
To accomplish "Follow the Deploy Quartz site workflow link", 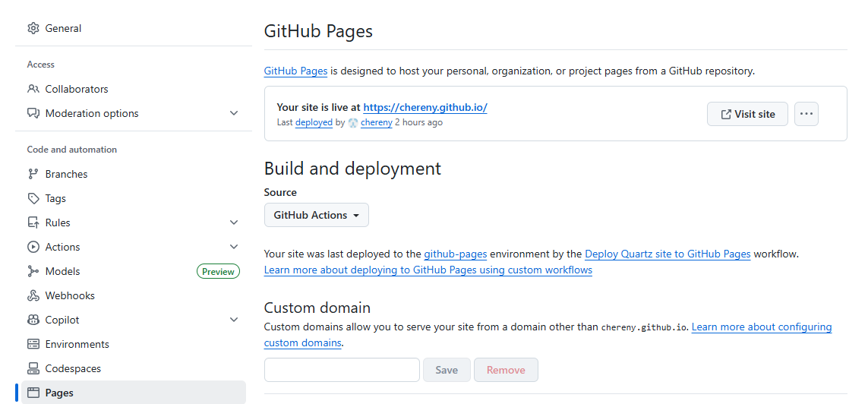I will pos(668,254).
